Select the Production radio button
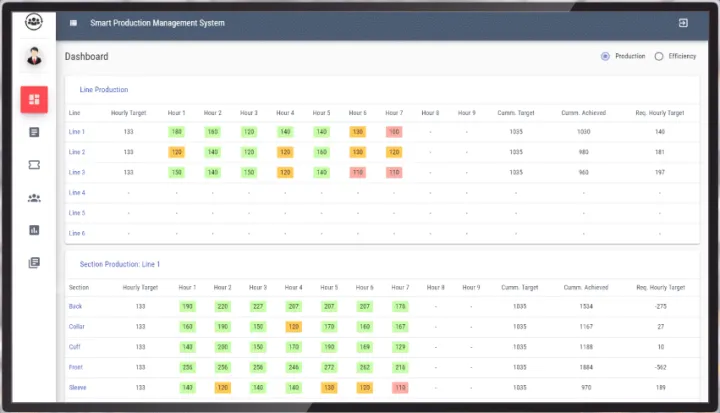This screenshot has width=720, height=413. [605, 56]
